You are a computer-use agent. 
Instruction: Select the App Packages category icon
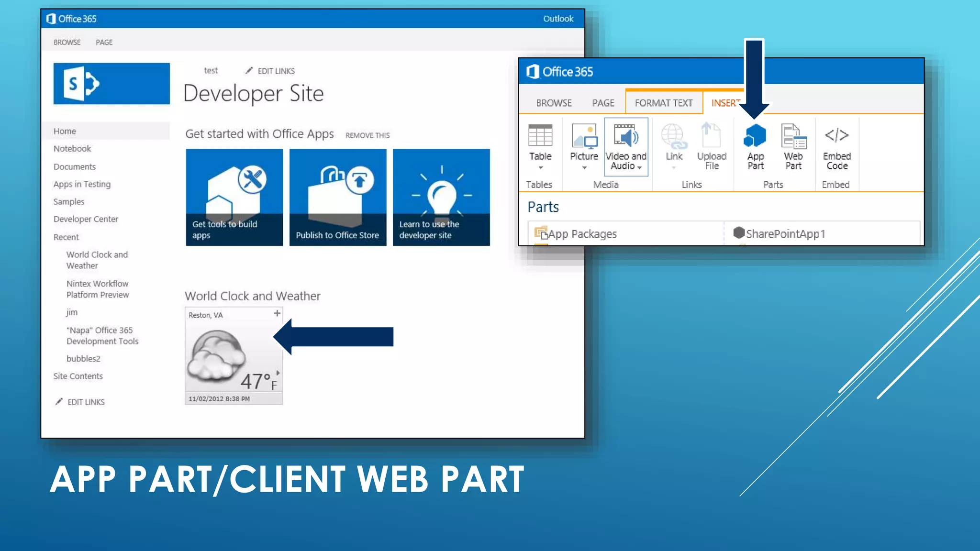[x=541, y=233]
